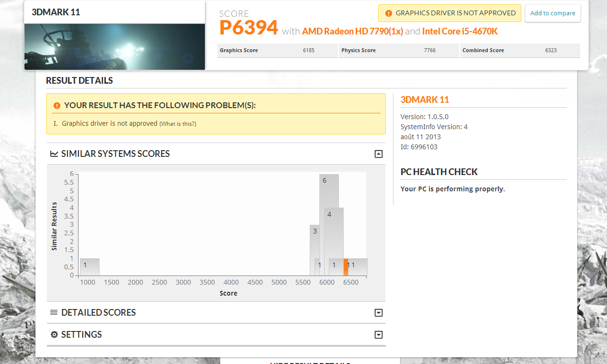Click the date août 11 2013
Screen dimensions: 607x364
coord(421,137)
